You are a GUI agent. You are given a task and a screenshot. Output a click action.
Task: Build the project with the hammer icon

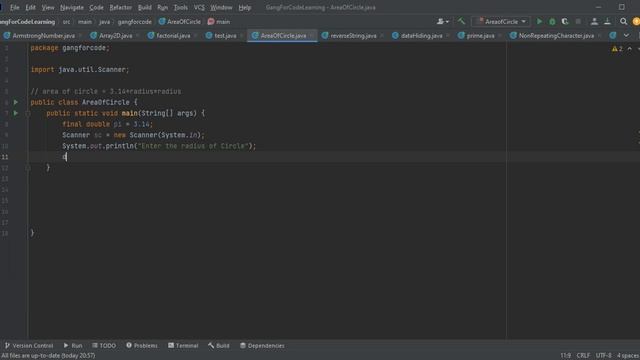tap(461, 21)
